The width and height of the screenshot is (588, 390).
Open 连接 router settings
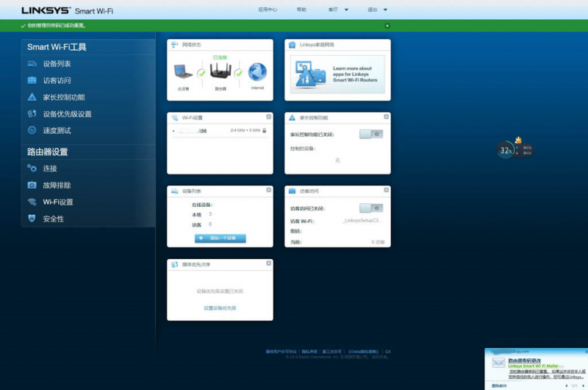pos(49,169)
